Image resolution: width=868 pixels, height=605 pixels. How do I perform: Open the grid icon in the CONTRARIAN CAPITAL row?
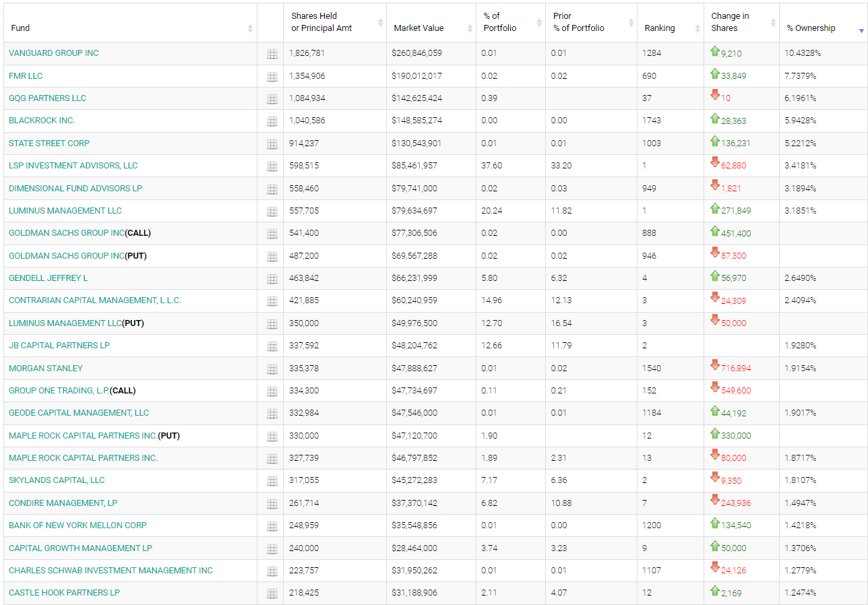[272, 301]
